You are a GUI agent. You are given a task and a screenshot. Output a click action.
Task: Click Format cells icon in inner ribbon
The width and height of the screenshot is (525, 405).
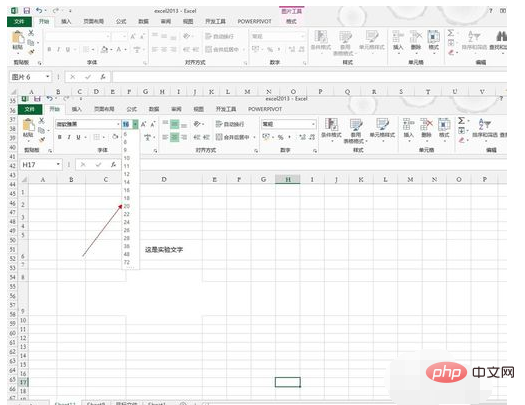coord(444,124)
